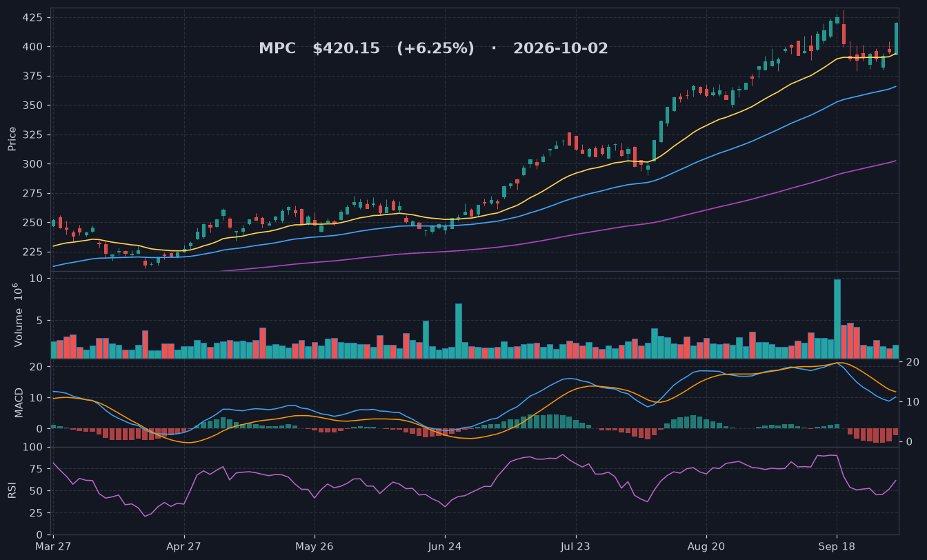Click the 'Jul 23' date label
Screen dimensions: 927x560
[x=575, y=546]
